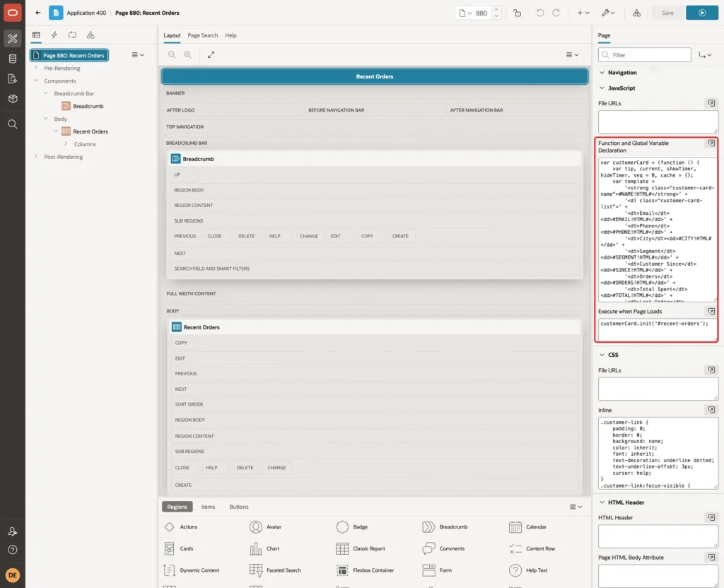Collapse the Navigation property group

pos(602,73)
